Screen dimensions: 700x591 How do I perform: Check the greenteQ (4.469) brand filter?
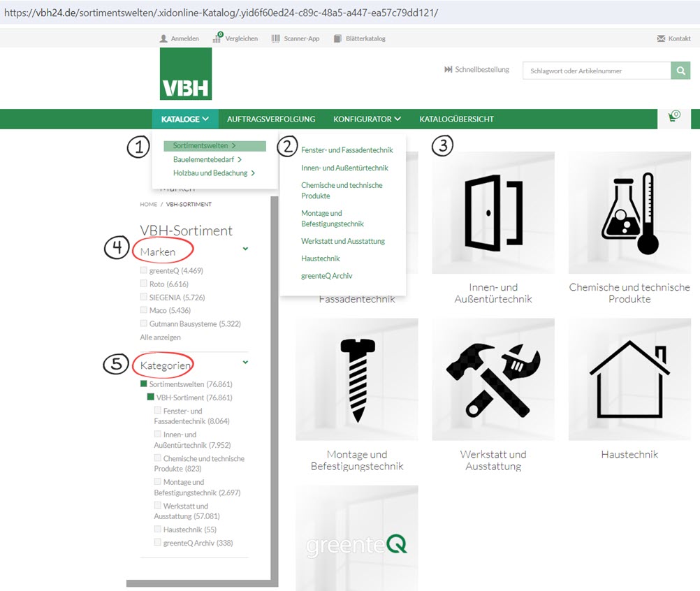(x=144, y=270)
